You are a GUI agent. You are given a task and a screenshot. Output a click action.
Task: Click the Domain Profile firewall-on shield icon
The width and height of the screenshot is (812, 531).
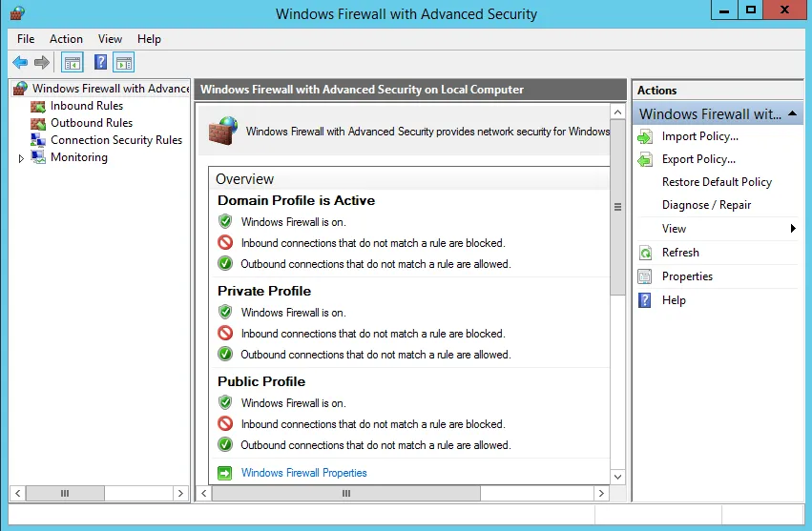click(x=225, y=221)
